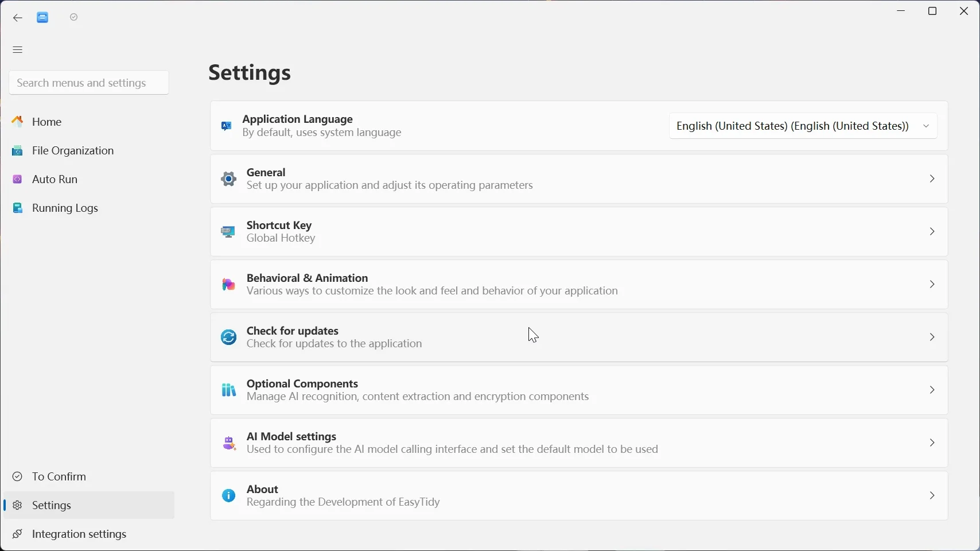Open Running Logs page

pyautogui.click(x=89, y=208)
